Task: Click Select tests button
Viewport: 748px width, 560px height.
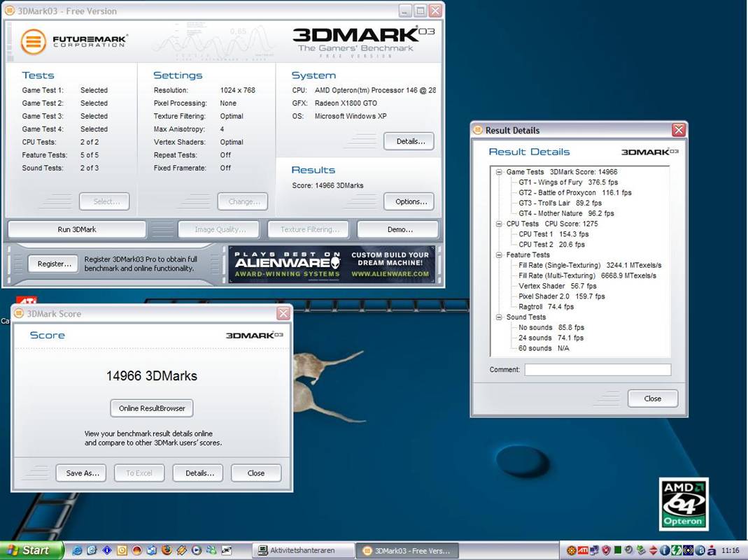Action: [x=104, y=201]
